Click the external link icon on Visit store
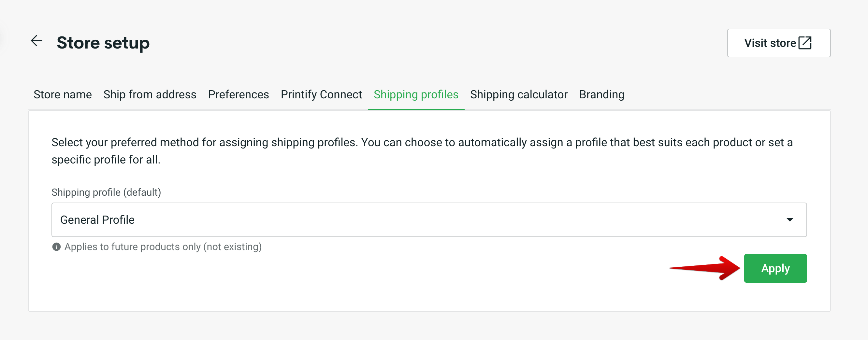 806,43
